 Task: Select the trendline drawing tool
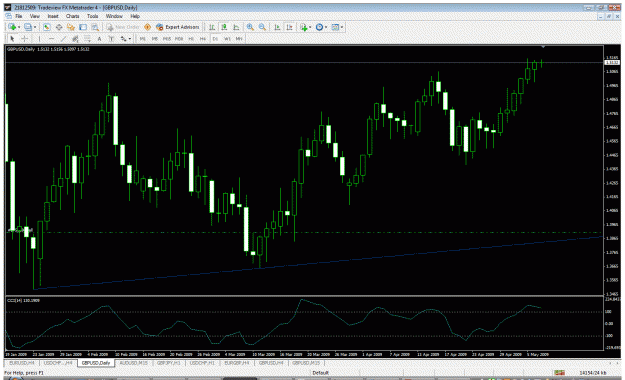[63, 39]
